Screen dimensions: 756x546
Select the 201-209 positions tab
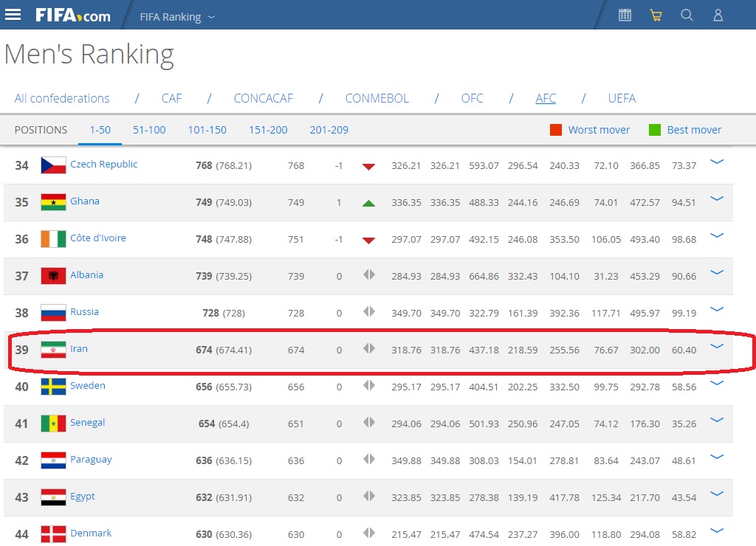(329, 130)
